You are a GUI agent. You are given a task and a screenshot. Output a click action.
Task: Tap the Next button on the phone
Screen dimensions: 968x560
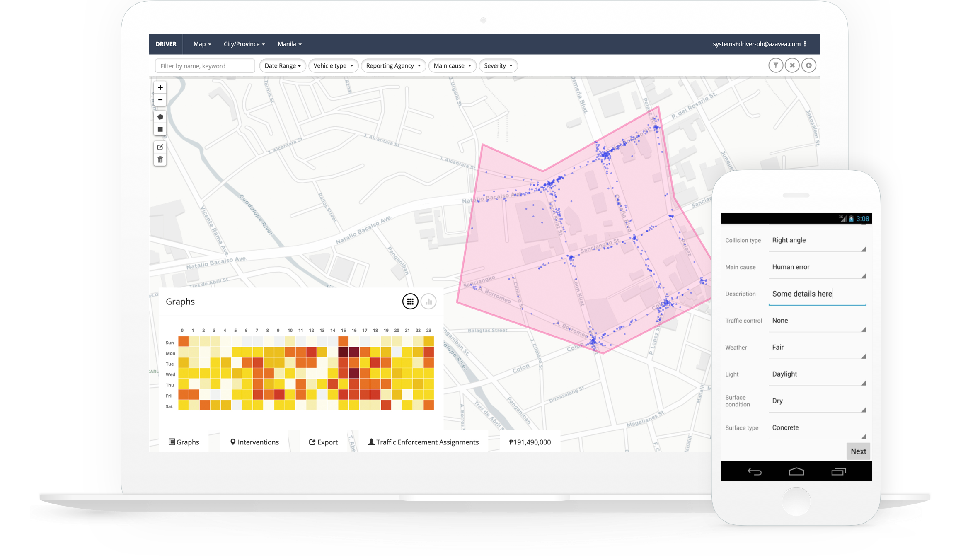tap(858, 451)
